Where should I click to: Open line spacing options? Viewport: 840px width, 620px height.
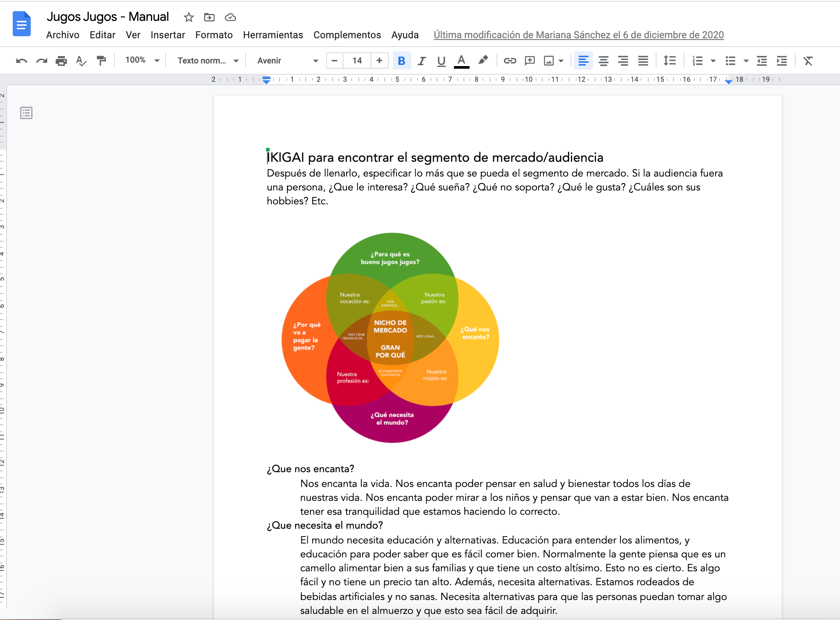coord(670,61)
